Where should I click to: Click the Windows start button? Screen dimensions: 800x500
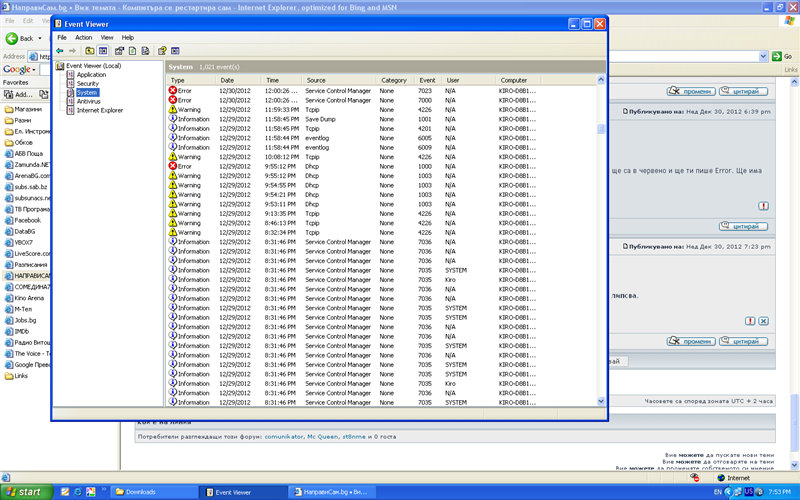pos(27,492)
